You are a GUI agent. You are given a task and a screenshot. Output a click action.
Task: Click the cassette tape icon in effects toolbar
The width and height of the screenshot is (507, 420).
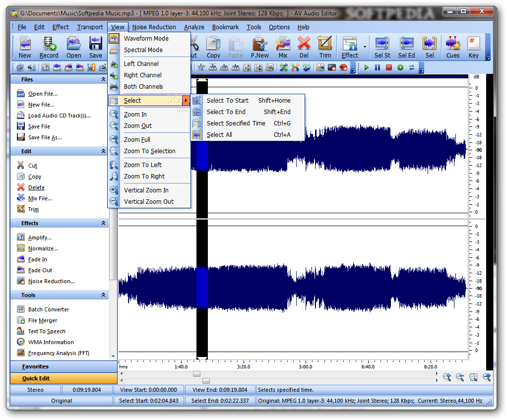point(332,67)
